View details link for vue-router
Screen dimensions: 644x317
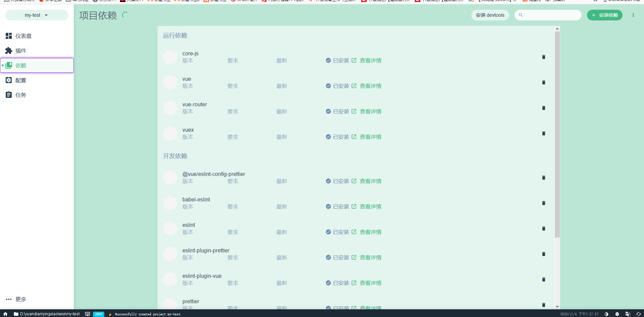point(370,112)
